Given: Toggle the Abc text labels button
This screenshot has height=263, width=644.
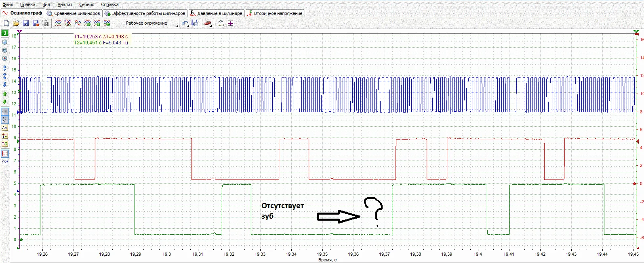Looking at the screenshot, I should click(x=5, y=128).
